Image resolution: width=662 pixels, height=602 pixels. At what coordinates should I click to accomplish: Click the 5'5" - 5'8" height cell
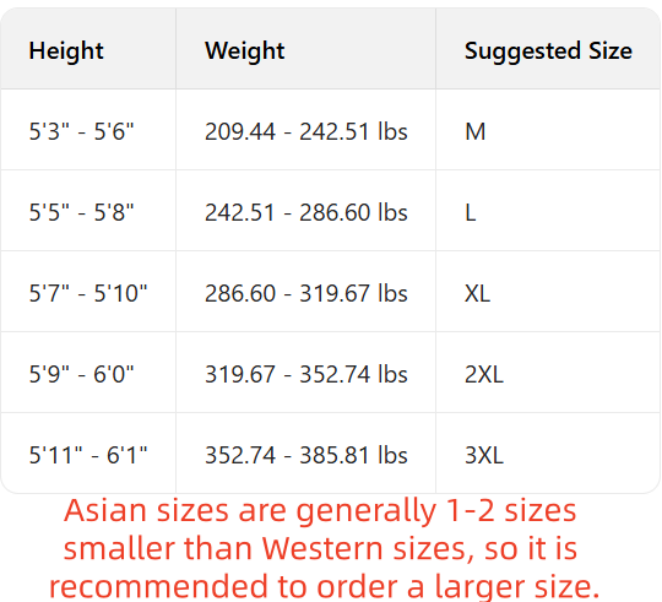[81, 212]
